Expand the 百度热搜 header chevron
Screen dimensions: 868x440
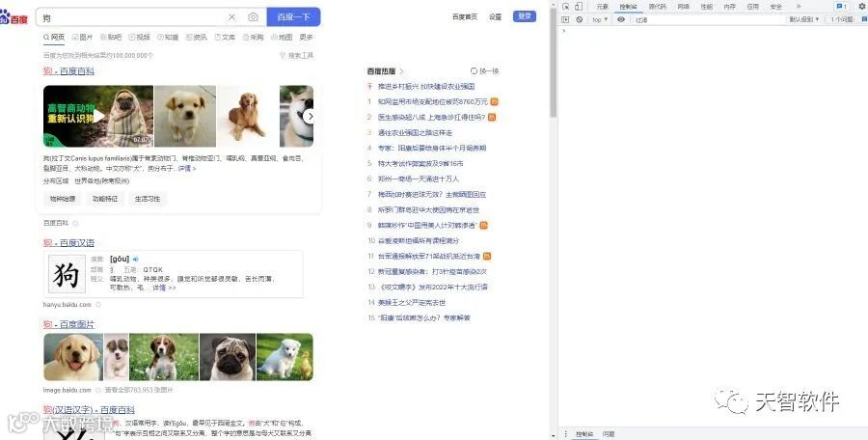click(402, 71)
